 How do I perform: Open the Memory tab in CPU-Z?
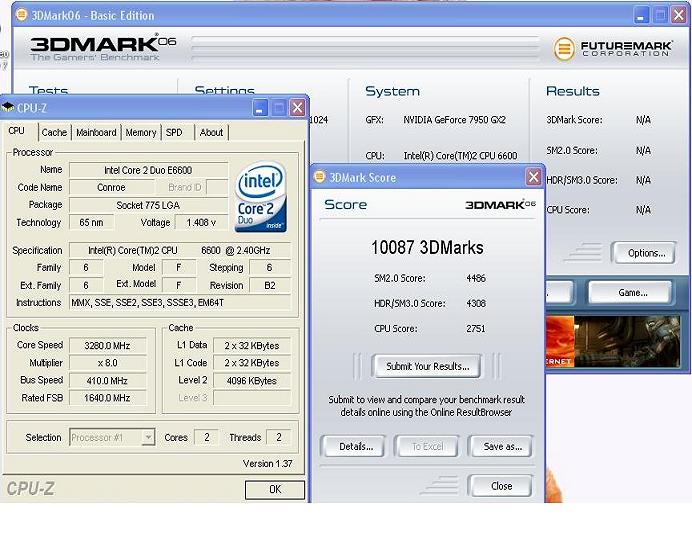click(141, 132)
